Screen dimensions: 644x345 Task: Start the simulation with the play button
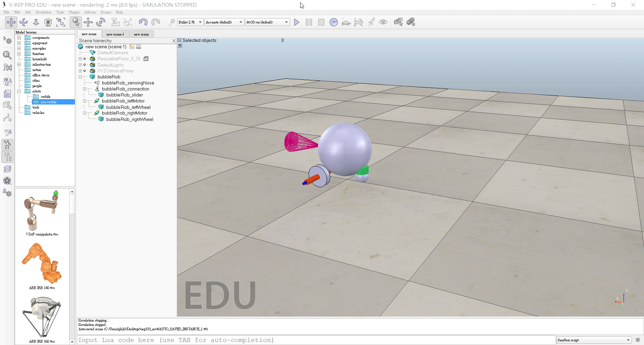point(297,22)
